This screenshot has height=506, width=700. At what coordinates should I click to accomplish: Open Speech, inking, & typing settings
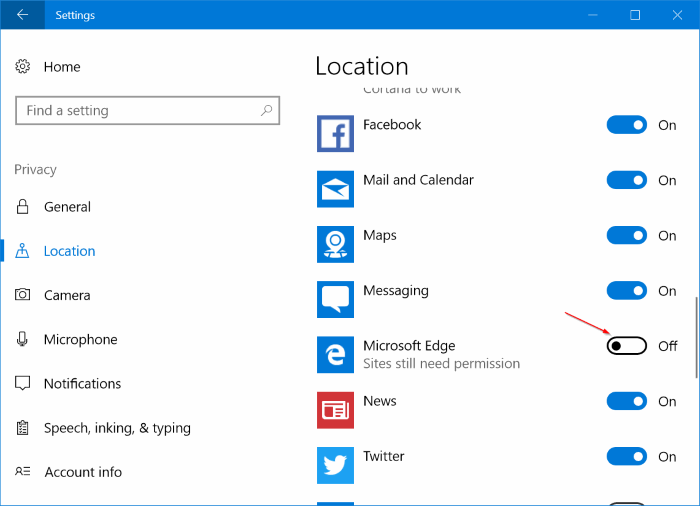coord(117,428)
